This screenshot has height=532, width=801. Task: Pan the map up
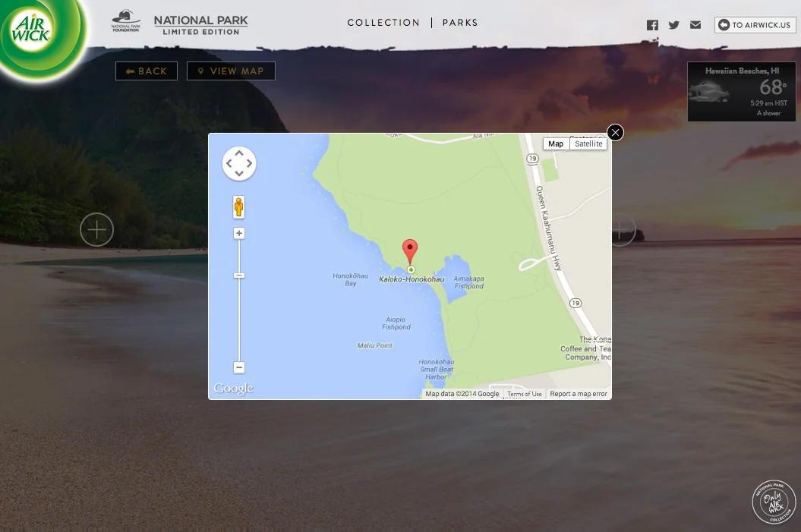[239, 153]
